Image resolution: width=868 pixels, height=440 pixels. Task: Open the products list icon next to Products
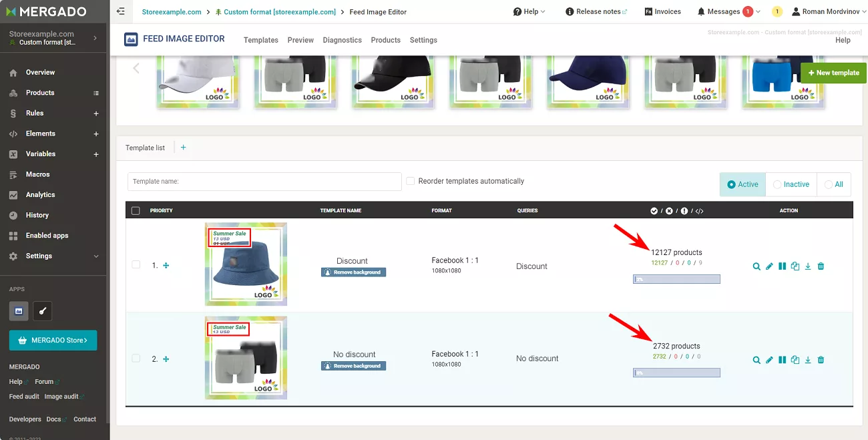[x=96, y=93]
